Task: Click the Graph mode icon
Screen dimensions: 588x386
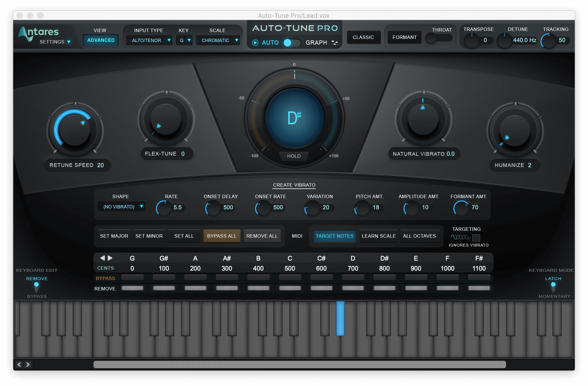Action: tap(335, 43)
